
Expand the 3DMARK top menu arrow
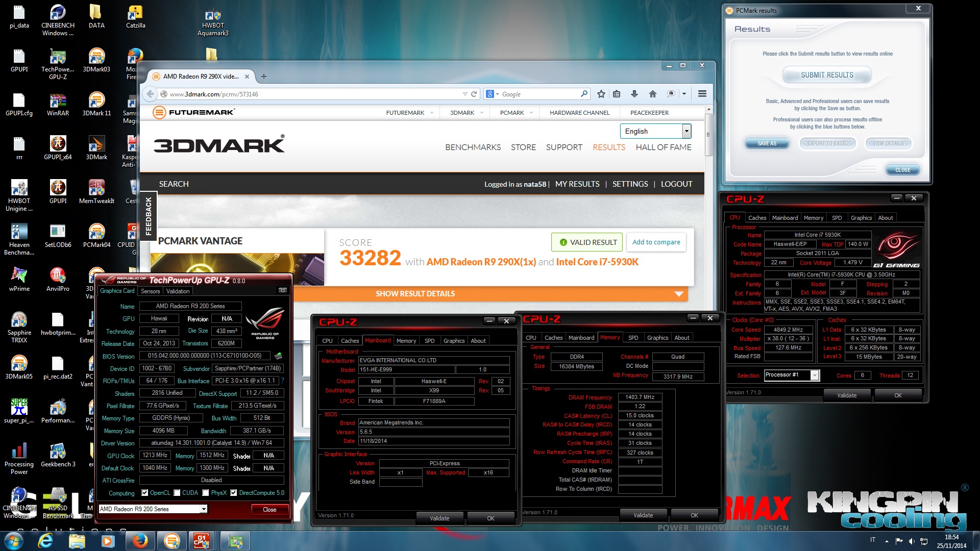[482, 113]
